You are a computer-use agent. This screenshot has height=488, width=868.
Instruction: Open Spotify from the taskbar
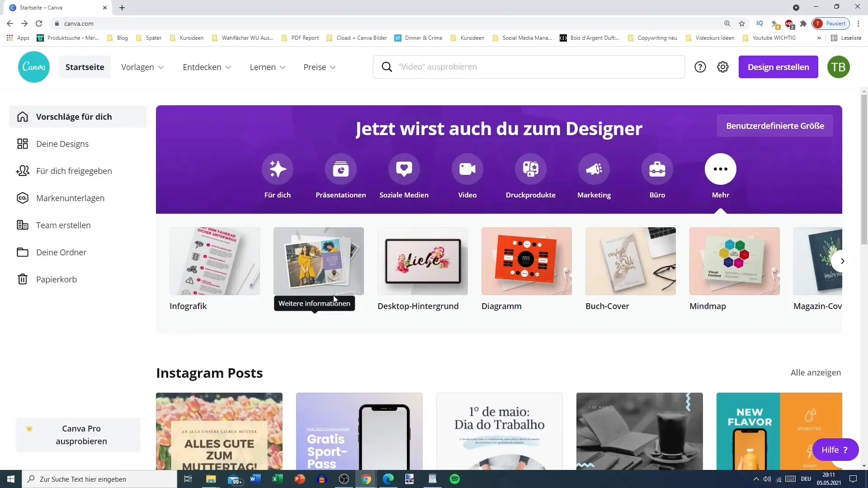pyautogui.click(x=455, y=479)
